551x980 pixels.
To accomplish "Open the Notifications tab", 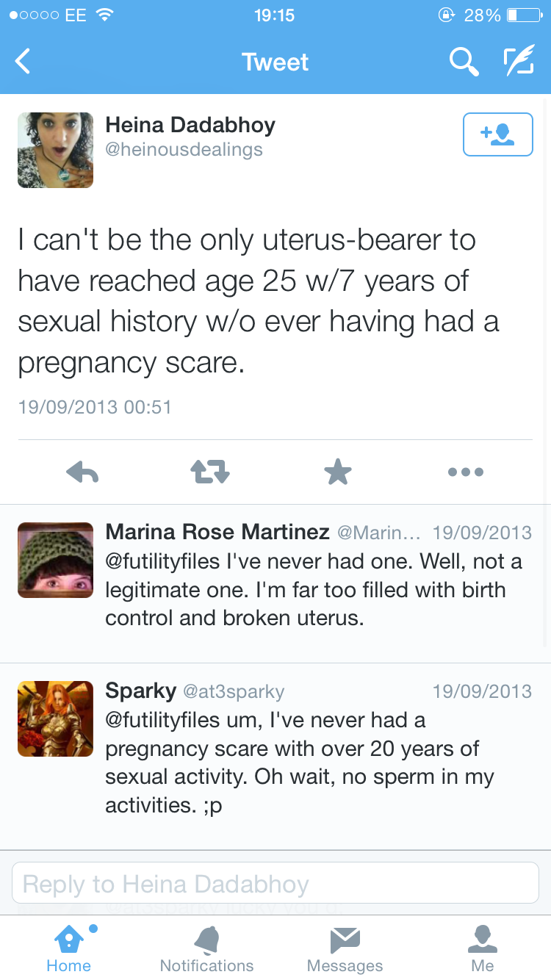I will 206,948.
